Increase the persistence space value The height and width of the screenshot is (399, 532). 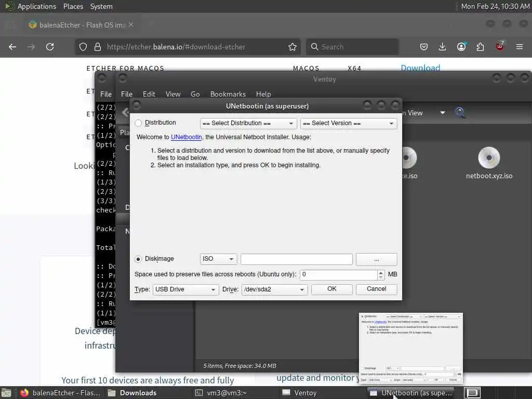pos(381,272)
